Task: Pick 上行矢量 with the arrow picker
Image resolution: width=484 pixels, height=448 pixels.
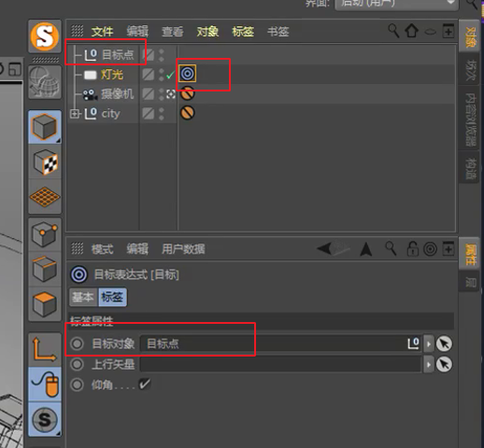Action: pos(444,364)
